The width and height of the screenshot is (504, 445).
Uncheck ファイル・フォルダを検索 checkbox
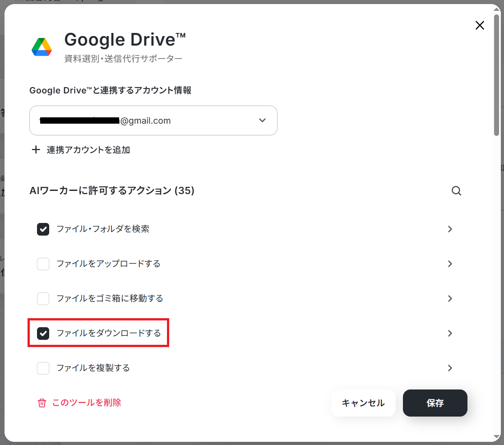43,229
